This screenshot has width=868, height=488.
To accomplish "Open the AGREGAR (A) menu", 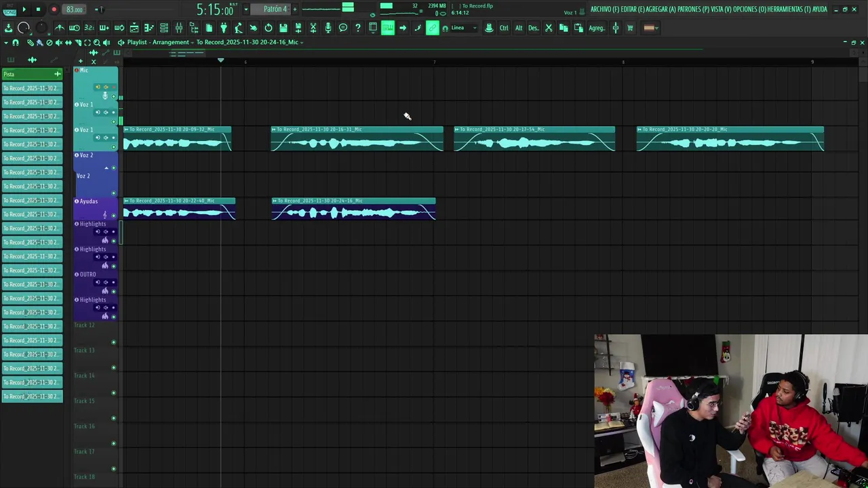I will coord(661,9).
